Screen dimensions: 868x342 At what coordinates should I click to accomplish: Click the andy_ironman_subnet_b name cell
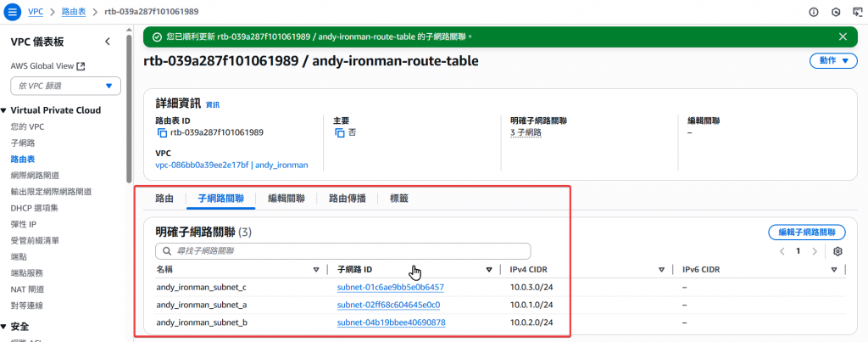tap(202, 322)
